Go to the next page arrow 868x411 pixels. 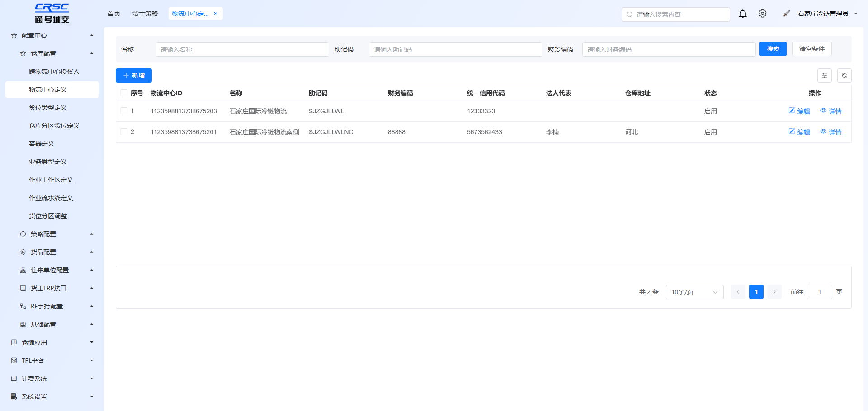774,292
